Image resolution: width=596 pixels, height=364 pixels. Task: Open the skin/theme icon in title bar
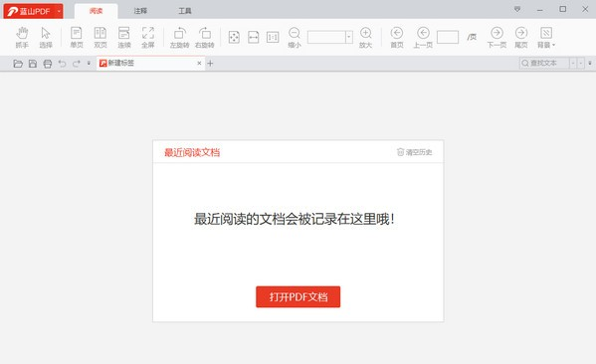pos(517,9)
